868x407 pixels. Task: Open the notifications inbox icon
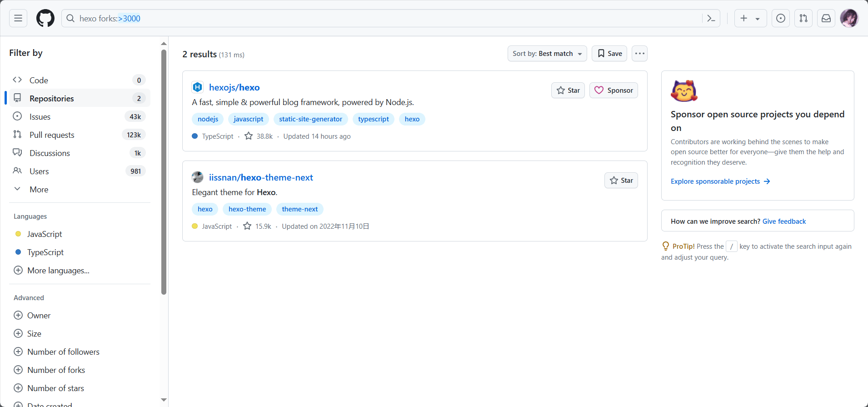[x=826, y=18]
